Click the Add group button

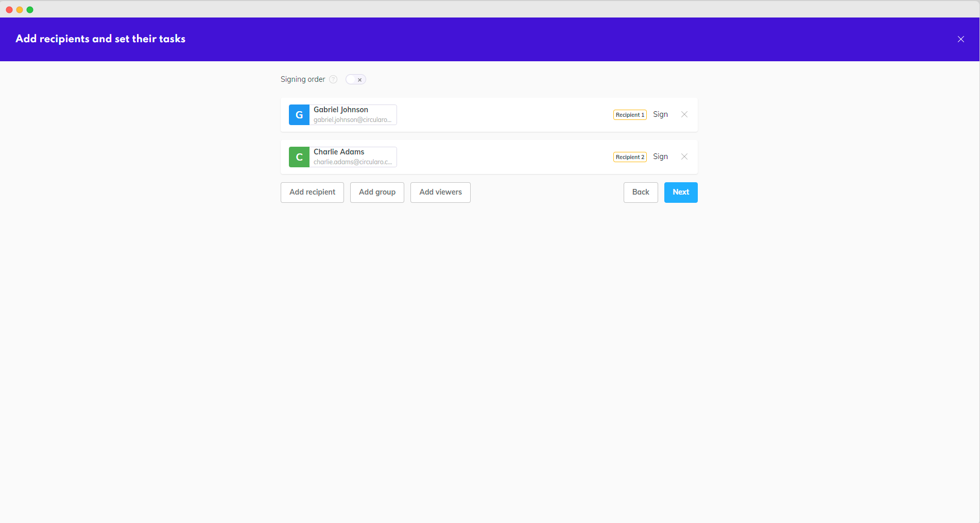[x=377, y=193]
